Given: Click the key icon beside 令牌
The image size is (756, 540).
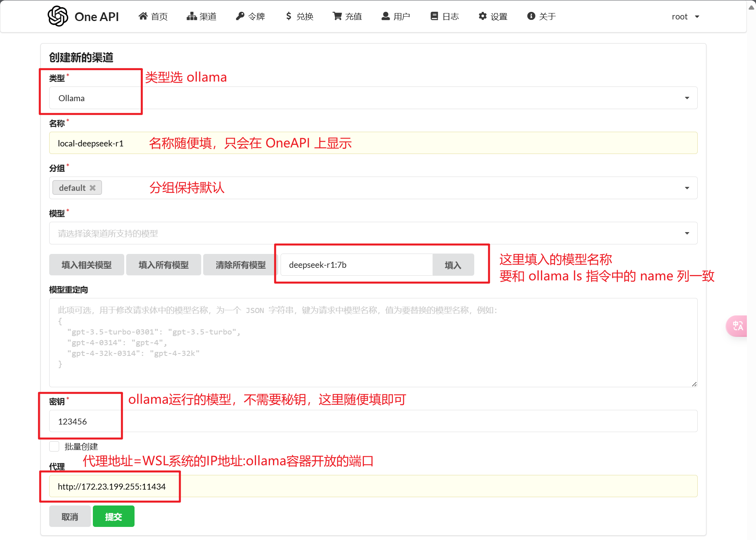Looking at the screenshot, I should click(240, 16).
